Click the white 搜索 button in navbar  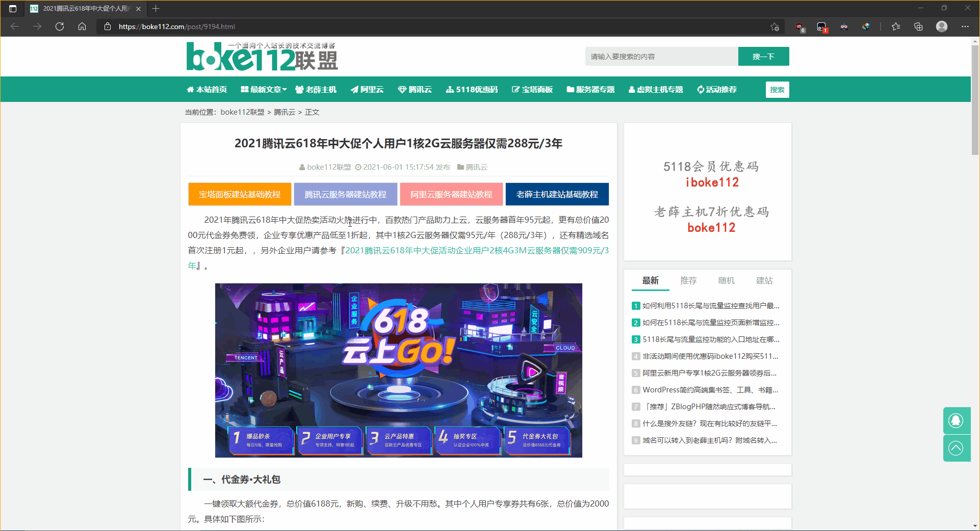tap(777, 90)
